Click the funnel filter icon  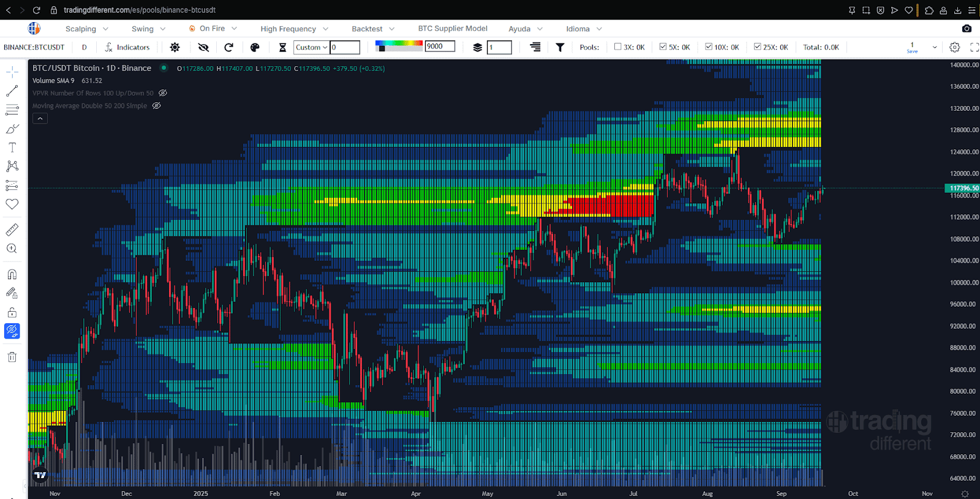(x=560, y=47)
